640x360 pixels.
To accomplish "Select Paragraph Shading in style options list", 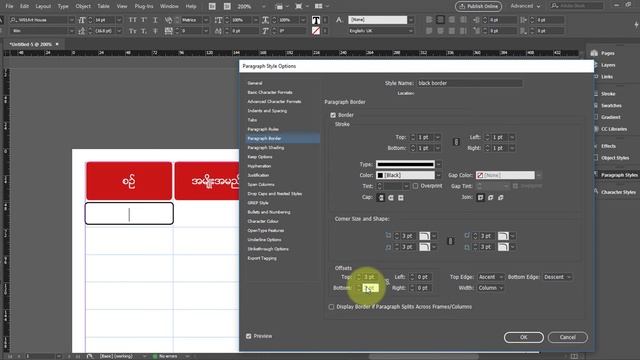I will [266, 148].
